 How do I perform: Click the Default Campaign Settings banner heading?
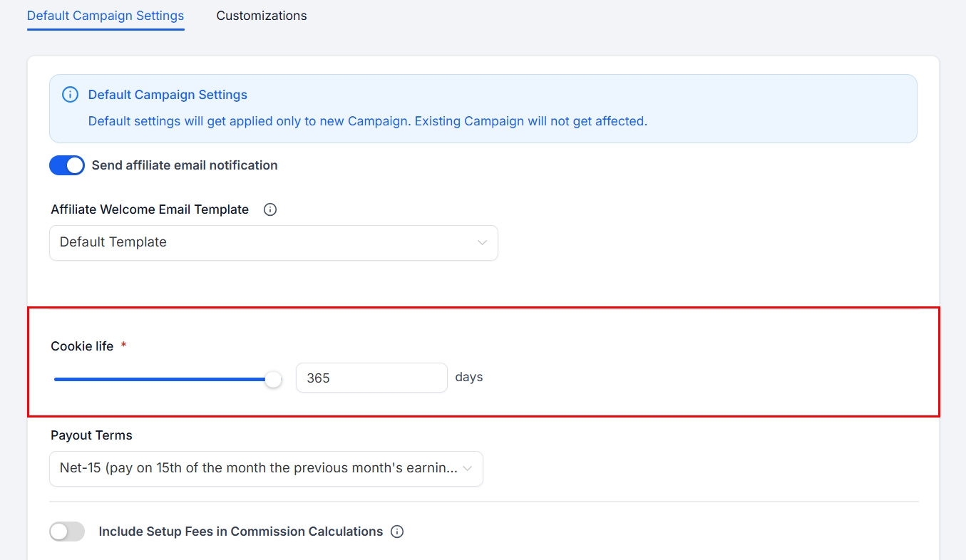click(x=168, y=95)
